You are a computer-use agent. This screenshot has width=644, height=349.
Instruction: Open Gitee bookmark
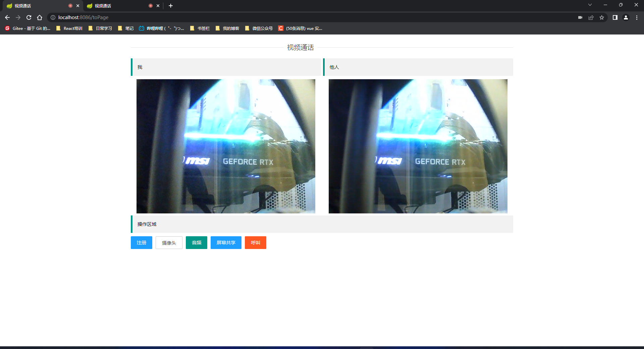click(x=28, y=29)
